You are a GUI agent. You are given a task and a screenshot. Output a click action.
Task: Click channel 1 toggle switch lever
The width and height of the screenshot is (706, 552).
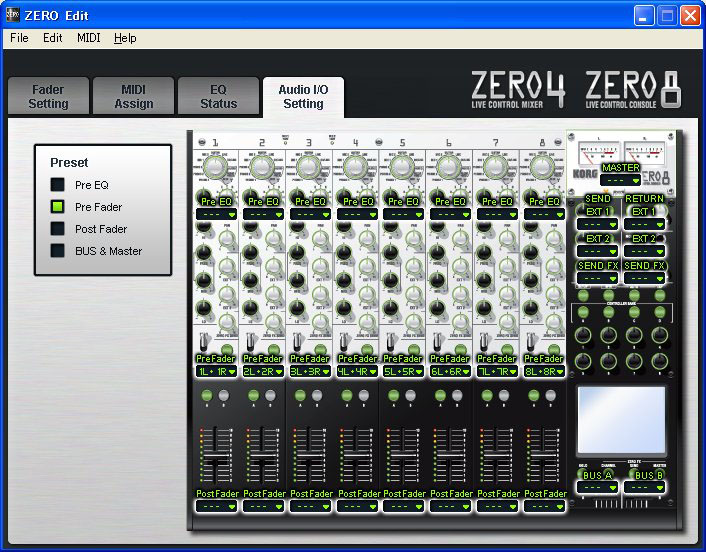(204, 342)
